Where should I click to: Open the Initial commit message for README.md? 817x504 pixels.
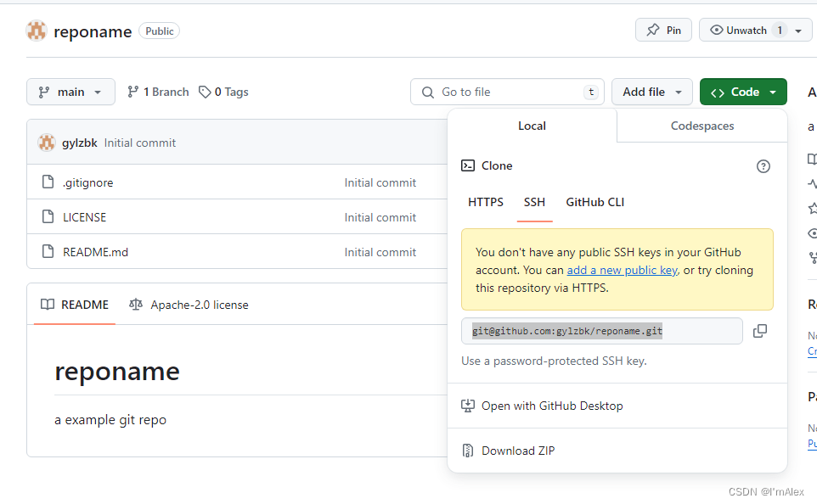[x=380, y=253]
